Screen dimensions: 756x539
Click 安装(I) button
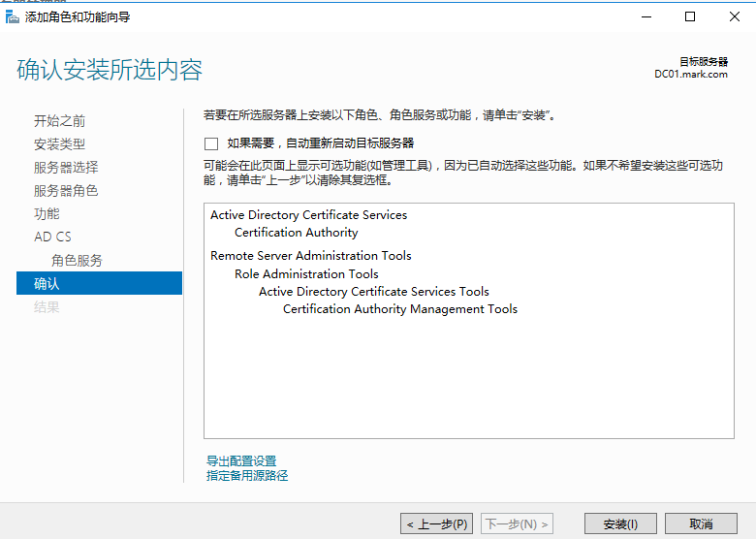pyautogui.click(x=620, y=523)
